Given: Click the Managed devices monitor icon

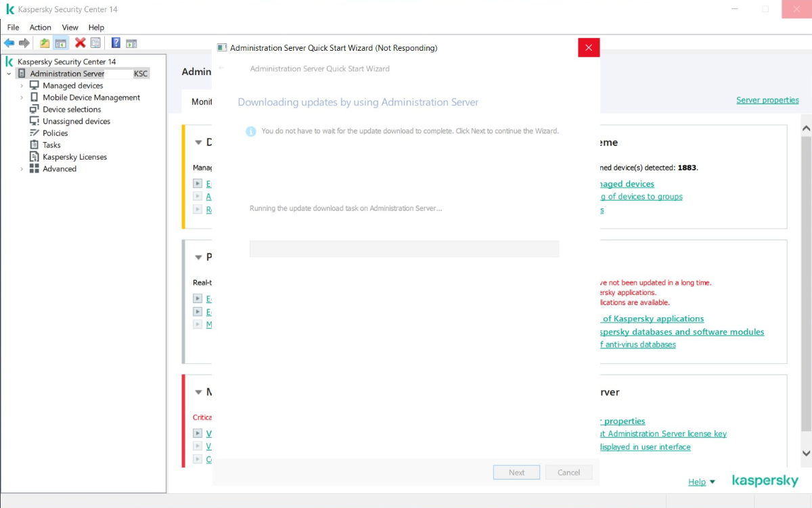Looking at the screenshot, I should [x=35, y=86].
